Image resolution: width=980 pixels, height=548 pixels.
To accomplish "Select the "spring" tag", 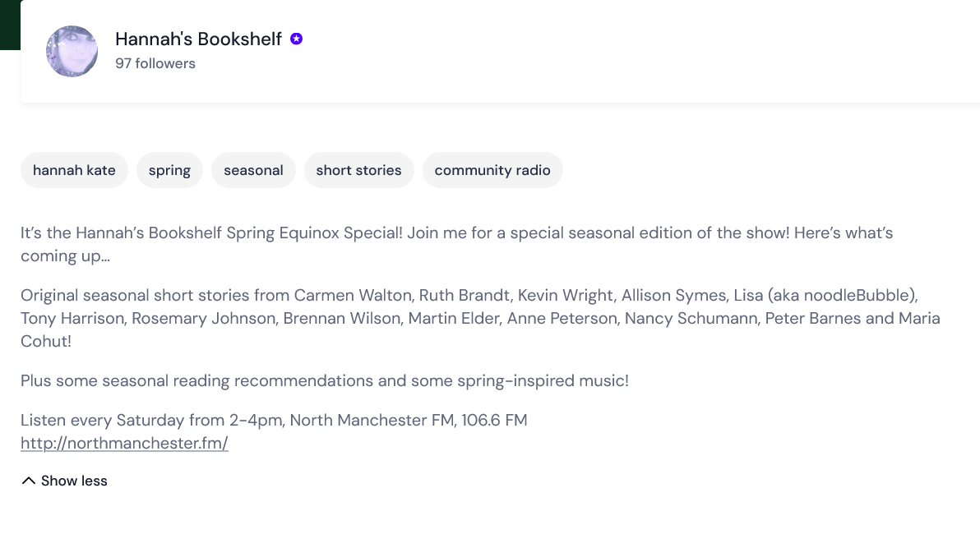I will point(169,170).
